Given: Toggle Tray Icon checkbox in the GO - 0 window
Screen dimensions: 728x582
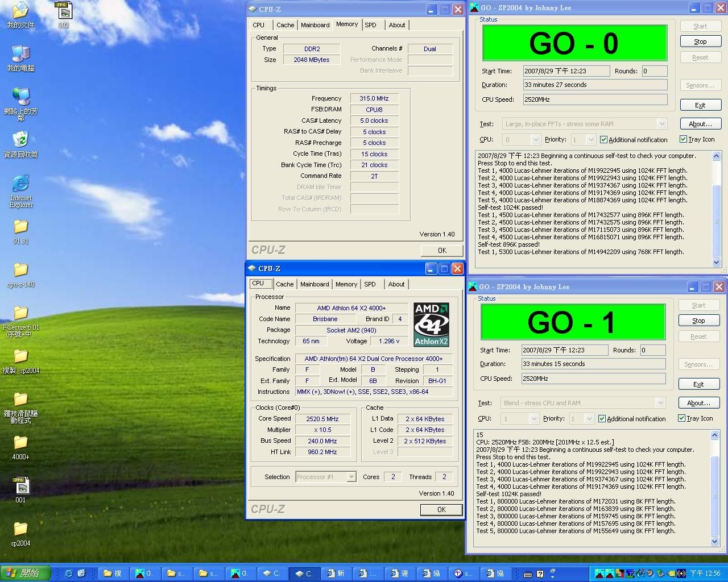Looking at the screenshot, I should 683,139.
